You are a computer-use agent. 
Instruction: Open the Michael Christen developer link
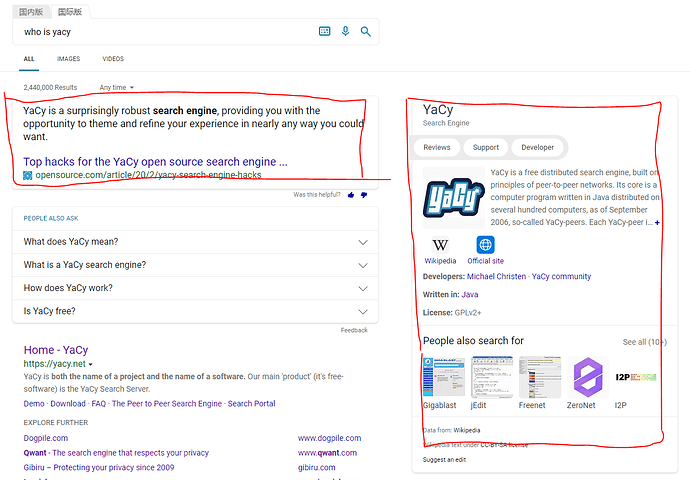pos(496,276)
